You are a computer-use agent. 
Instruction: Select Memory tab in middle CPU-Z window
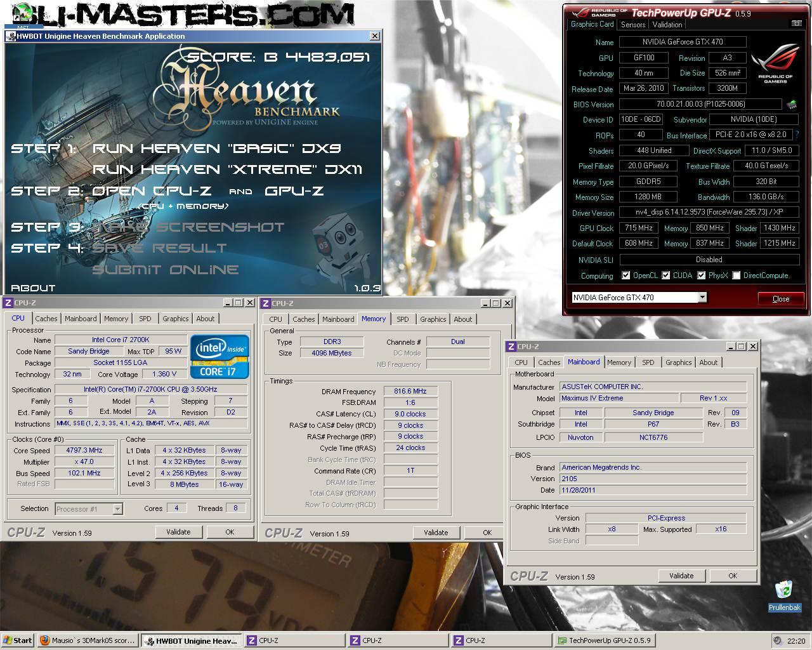click(x=374, y=319)
